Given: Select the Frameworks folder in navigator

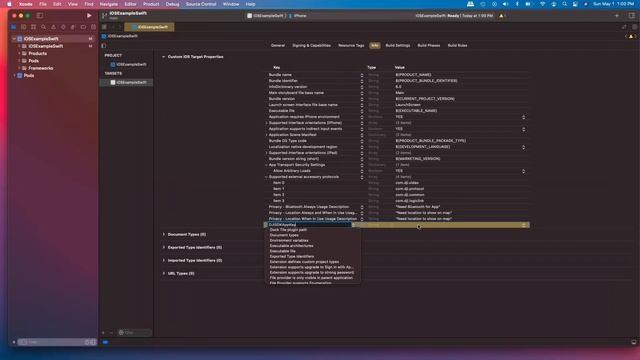Looking at the screenshot, I should [41, 68].
